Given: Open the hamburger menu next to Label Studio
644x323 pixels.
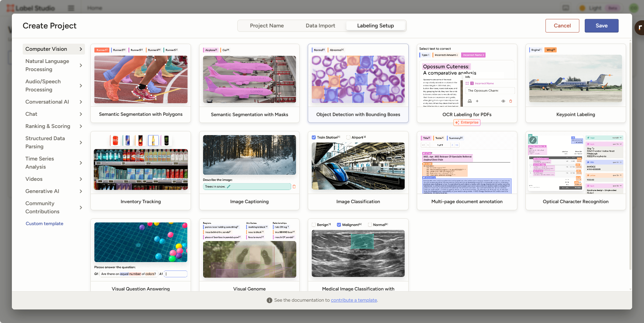Looking at the screenshot, I should pos(71,8).
